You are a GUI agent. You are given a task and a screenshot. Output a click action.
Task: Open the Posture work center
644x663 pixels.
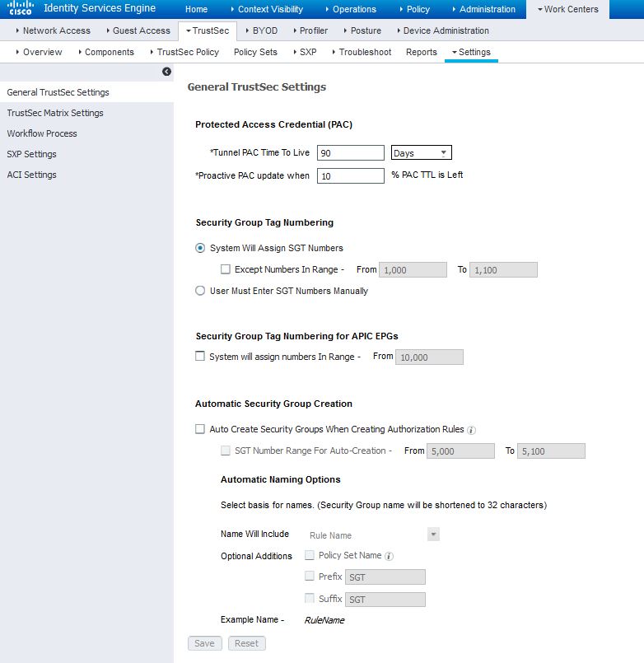(x=362, y=30)
